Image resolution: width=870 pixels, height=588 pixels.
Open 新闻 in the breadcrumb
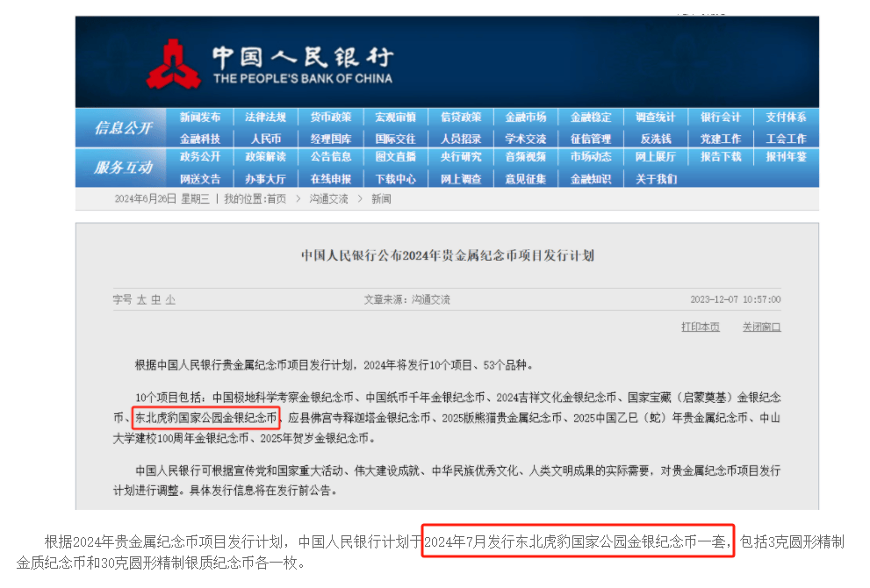(x=381, y=199)
